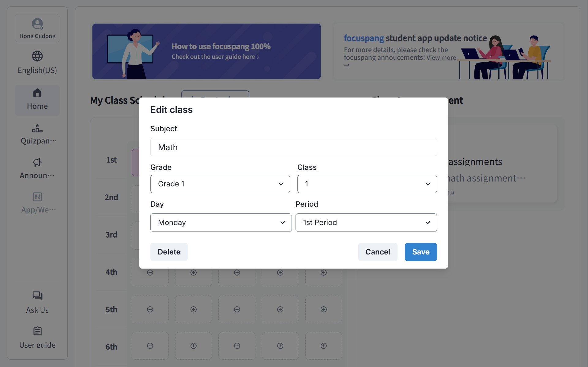
Task: Expand the Grade dropdown showing Grade 1
Action: (220, 184)
